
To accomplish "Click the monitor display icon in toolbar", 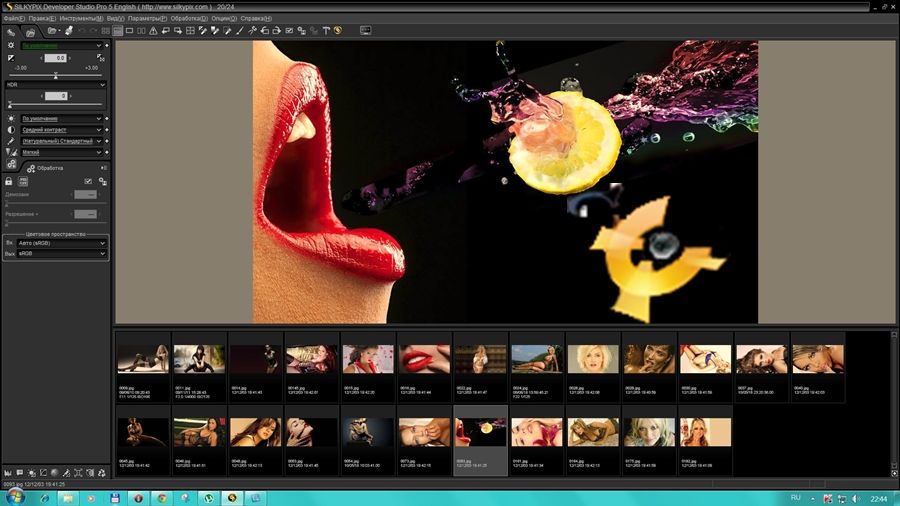I will pos(365,31).
